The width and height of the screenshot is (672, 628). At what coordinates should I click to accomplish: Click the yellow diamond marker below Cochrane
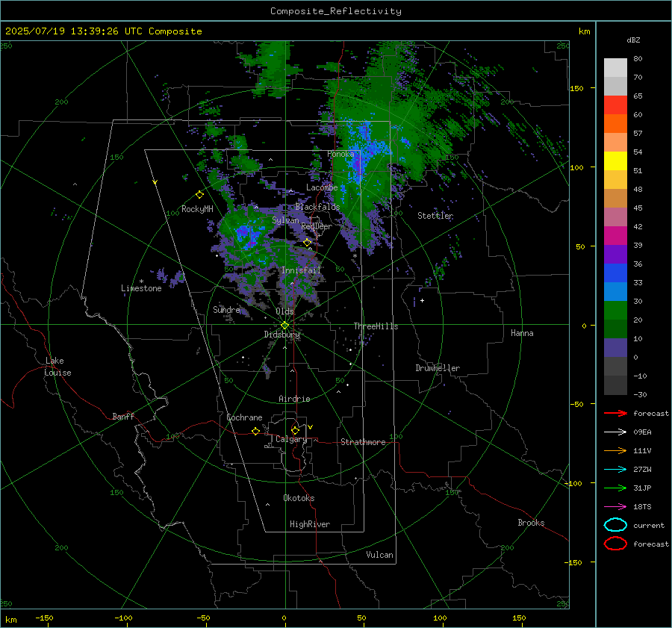click(255, 432)
